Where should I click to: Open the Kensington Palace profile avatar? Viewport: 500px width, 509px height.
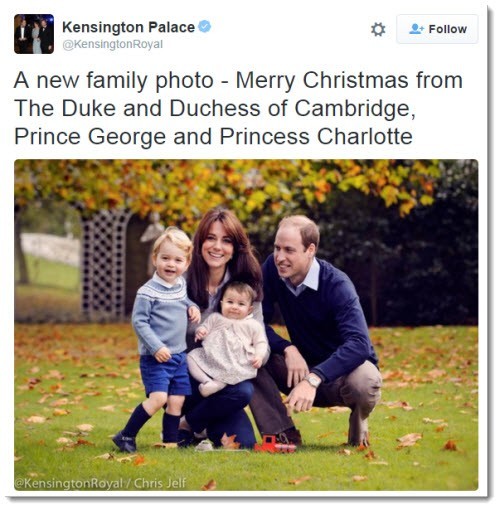[x=34, y=34]
